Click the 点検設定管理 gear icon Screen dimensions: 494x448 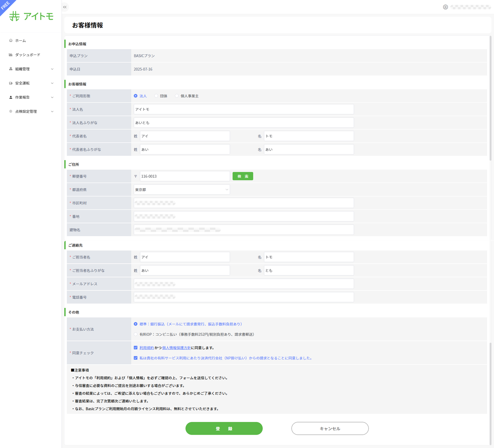click(x=11, y=111)
